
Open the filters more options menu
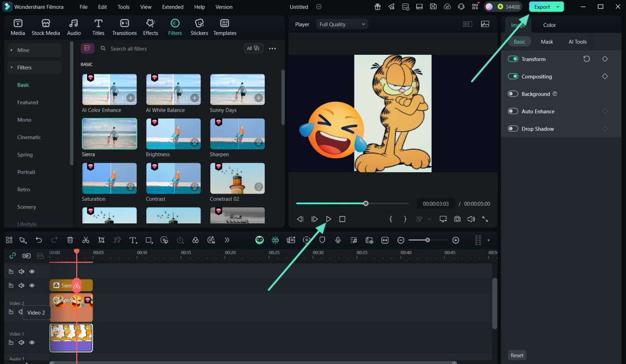[273, 49]
